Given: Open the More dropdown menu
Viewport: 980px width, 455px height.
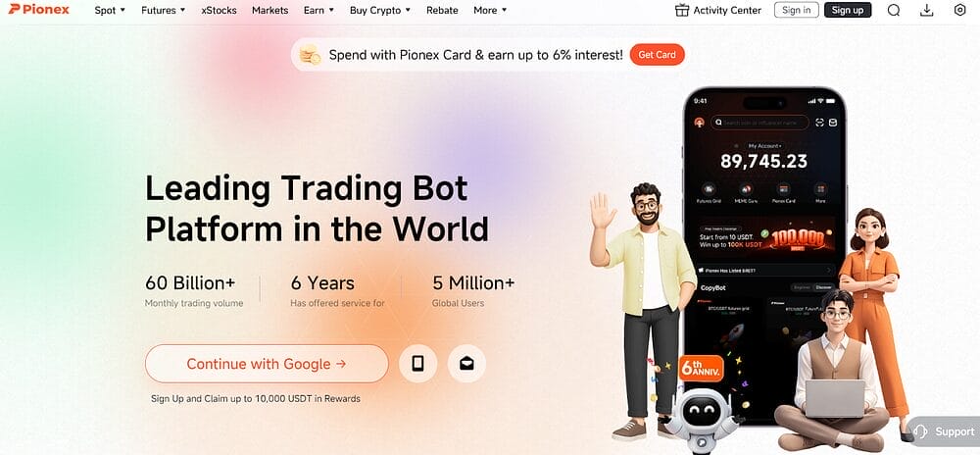Looking at the screenshot, I should click(x=491, y=10).
